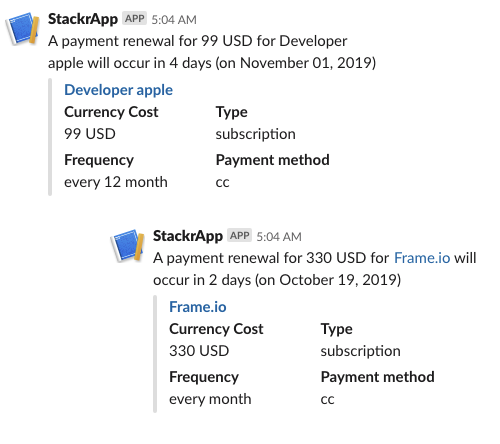Open the StackrApp sender name on the first message
This screenshot has width=500, height=444.
click(x=83, y=19)
